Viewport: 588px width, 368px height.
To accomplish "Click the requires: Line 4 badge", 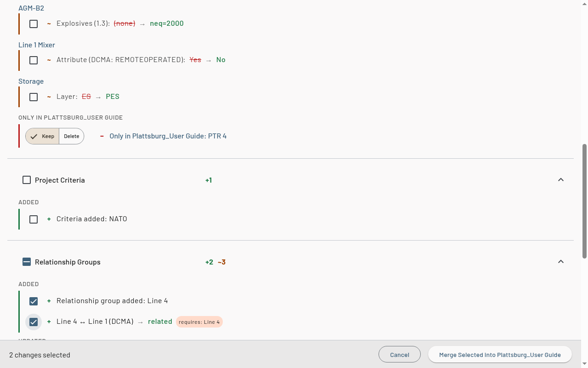I will [x=199, y=322].
